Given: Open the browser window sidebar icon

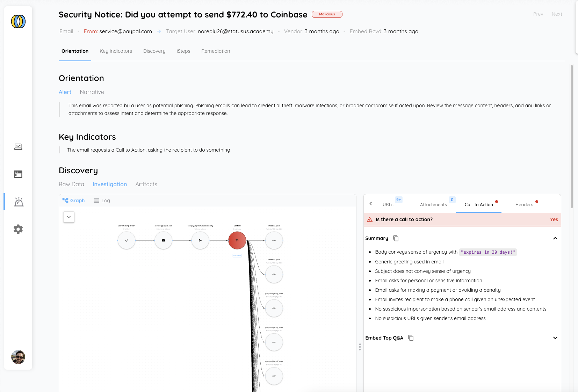Looking at the screenshot, I should (x=18, y=174).
